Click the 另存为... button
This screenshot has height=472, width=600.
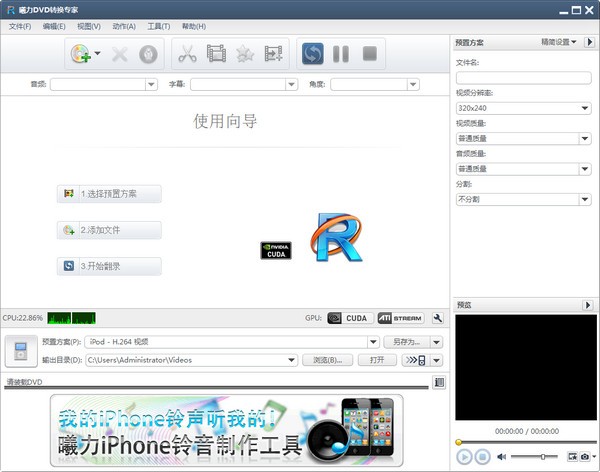(x=407, y=342)
